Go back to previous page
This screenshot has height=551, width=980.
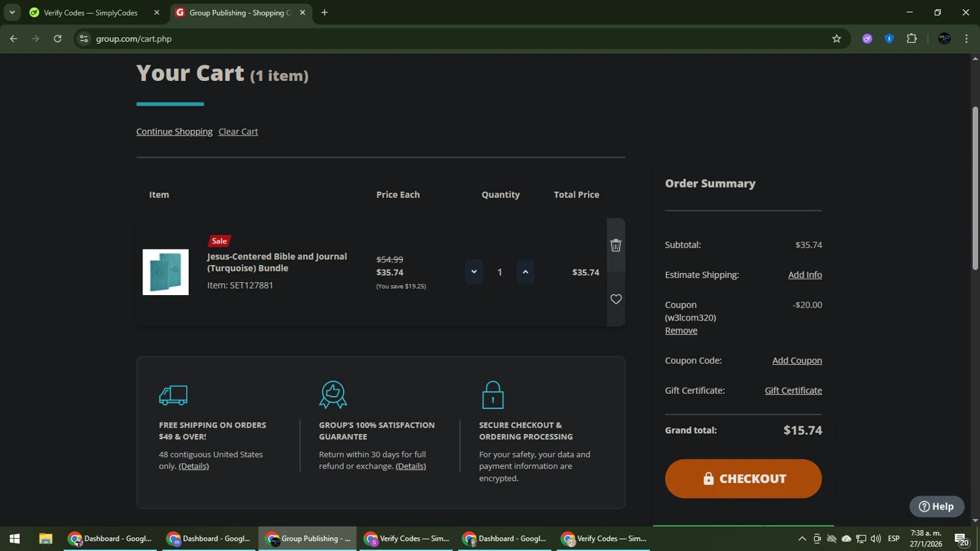click(x=14, y=39)
